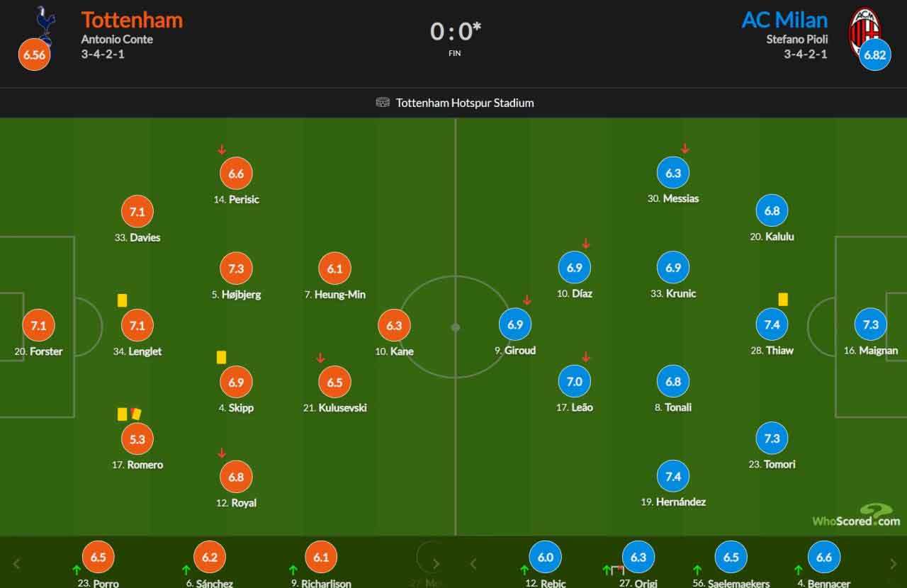Open Romero's 5.3 rating bubble
Image resolution: width=907 pixels, height=588 pixels.
pos(137,439)
